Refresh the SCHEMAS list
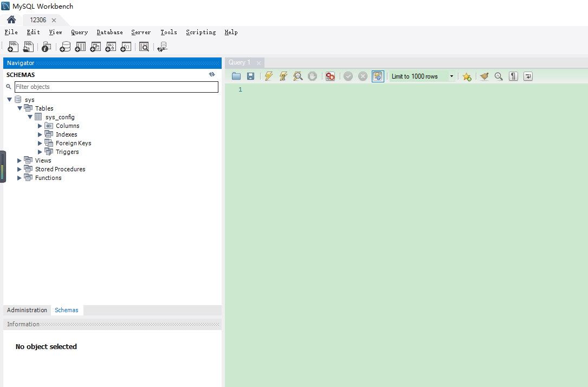Screen dimensions: 588x387 click(x=212, y=75)
